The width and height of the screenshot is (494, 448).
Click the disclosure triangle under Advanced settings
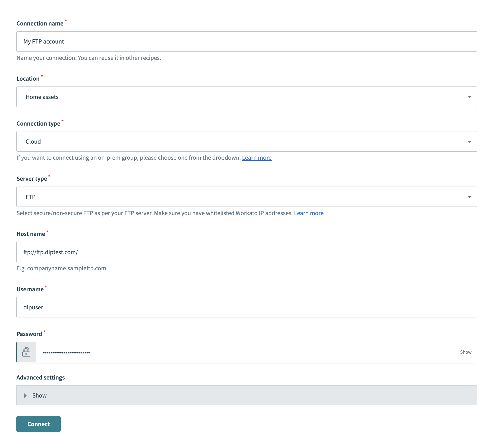pos(25,395)
